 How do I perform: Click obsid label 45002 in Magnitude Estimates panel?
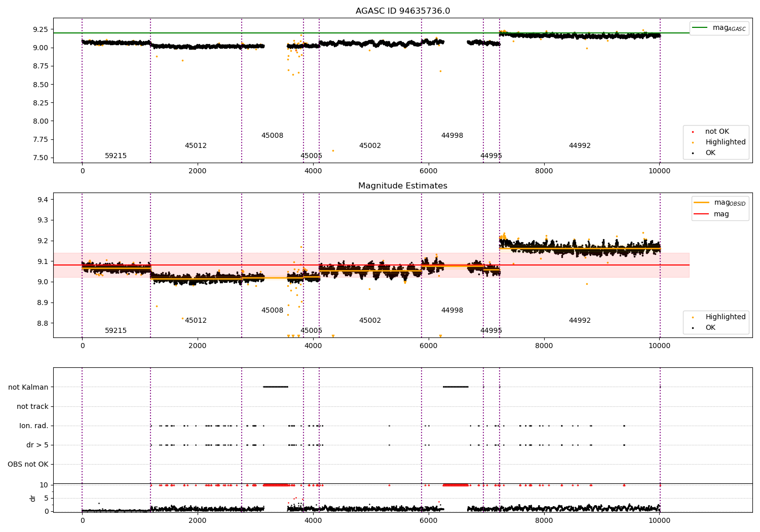point(370,321)
